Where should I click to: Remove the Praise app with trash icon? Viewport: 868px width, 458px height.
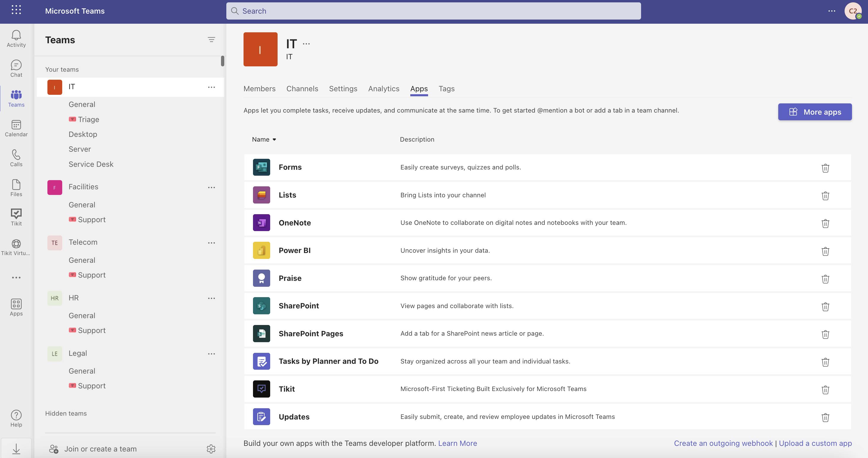point(825,279)
